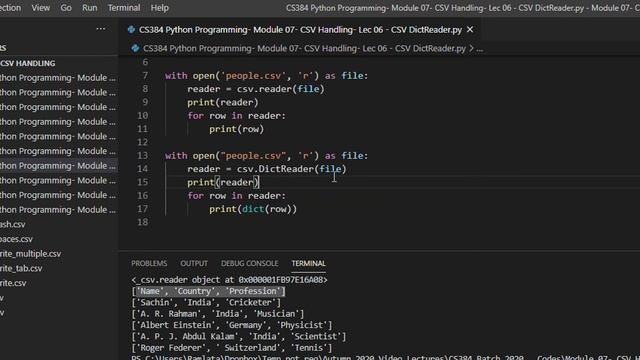Click the Python file icon in the breadcrumb
The image size is (640, 360).
(135, 48)
